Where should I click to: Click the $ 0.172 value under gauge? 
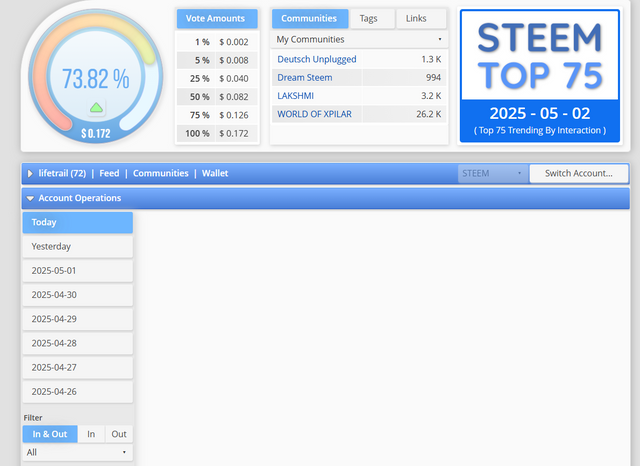tap(96, 133)
